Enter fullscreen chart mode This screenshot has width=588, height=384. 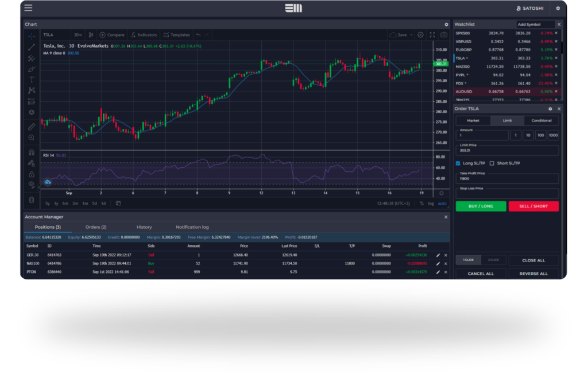(x=432, y=35)
